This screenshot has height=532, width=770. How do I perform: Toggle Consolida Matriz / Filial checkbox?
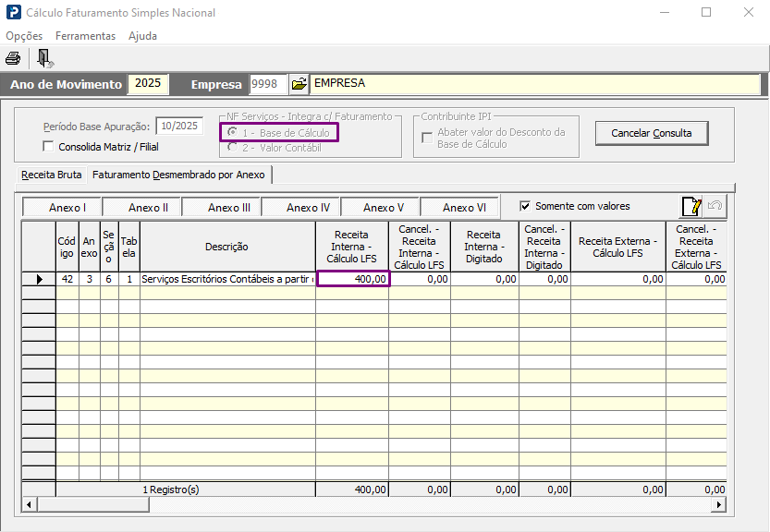49,146
